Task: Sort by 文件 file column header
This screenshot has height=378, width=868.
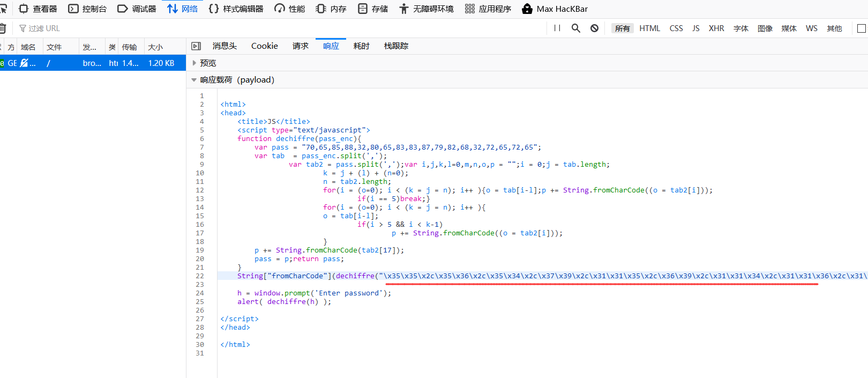Action: point(61,47)
